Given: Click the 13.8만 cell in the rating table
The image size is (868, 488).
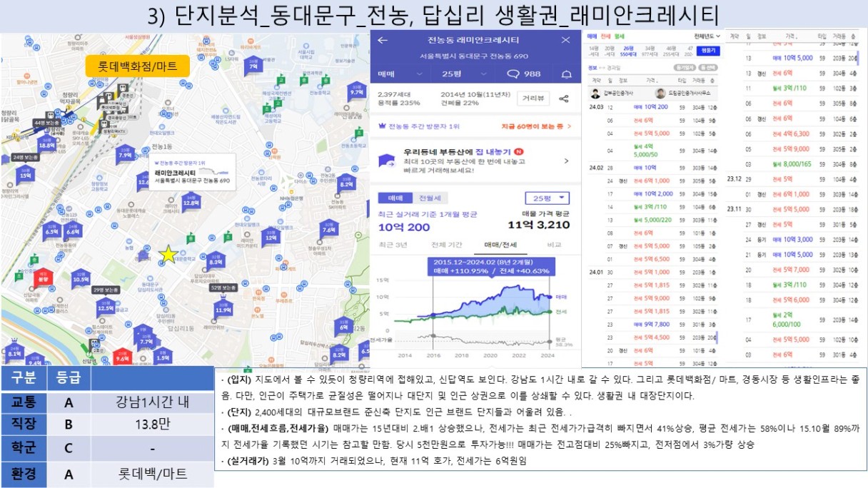Looking at the screenshot, I should coord(152,425).
